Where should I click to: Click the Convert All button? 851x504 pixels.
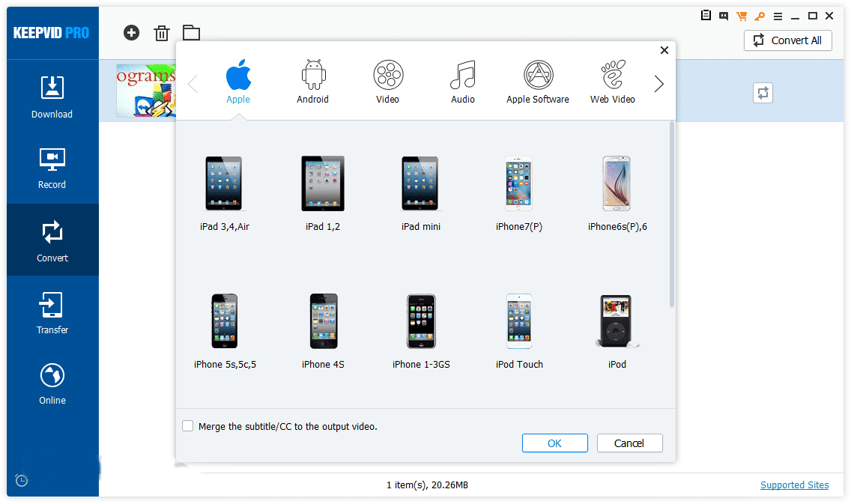[x=787, y=40]
